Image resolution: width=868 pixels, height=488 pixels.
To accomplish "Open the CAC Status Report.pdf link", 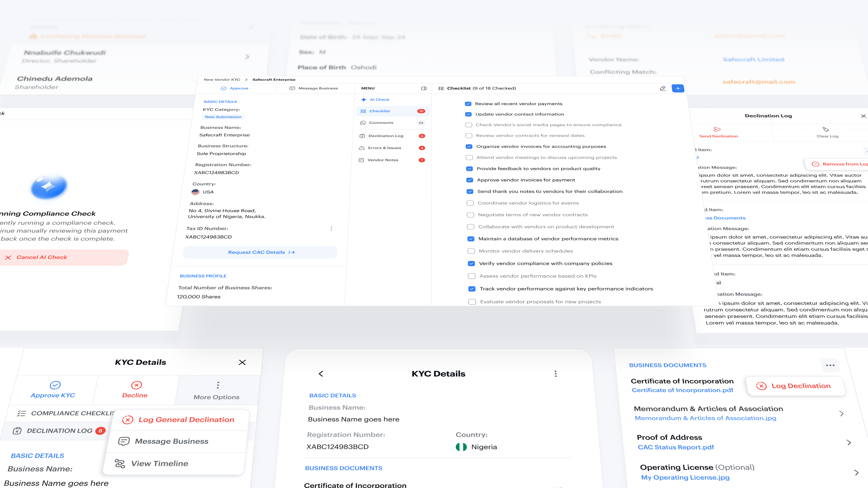I will 676,447.
